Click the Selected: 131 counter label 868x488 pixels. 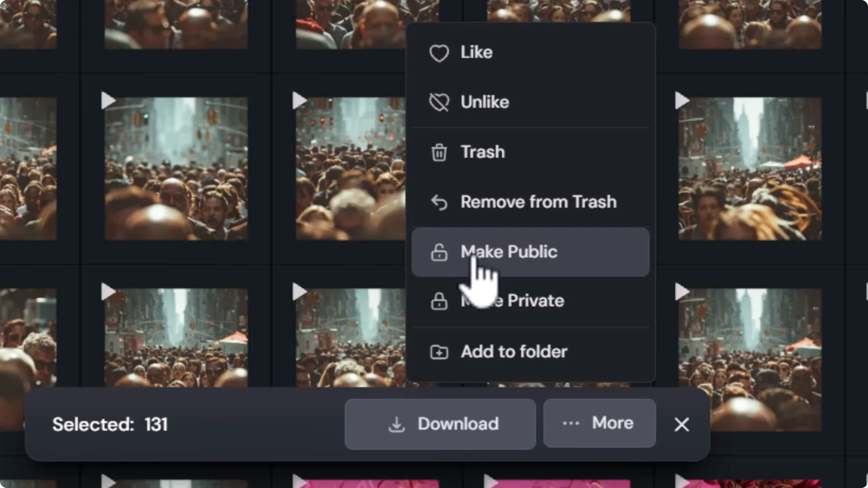click(110, 424)
